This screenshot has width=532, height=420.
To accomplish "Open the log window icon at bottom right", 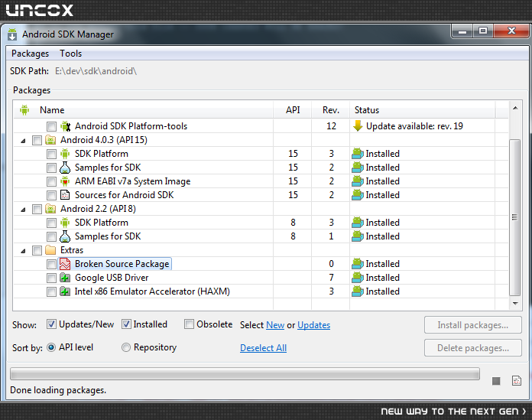I will pyautogui.click(x=517, y=381).
